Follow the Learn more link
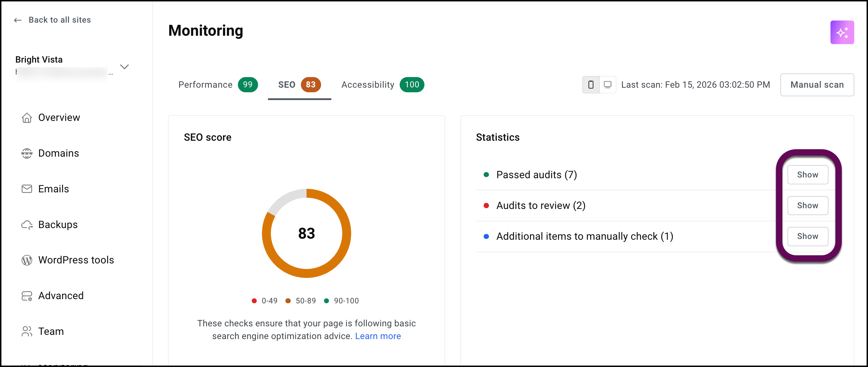Image resolution: width=868 pixels, height=367 pixels. 378,336
